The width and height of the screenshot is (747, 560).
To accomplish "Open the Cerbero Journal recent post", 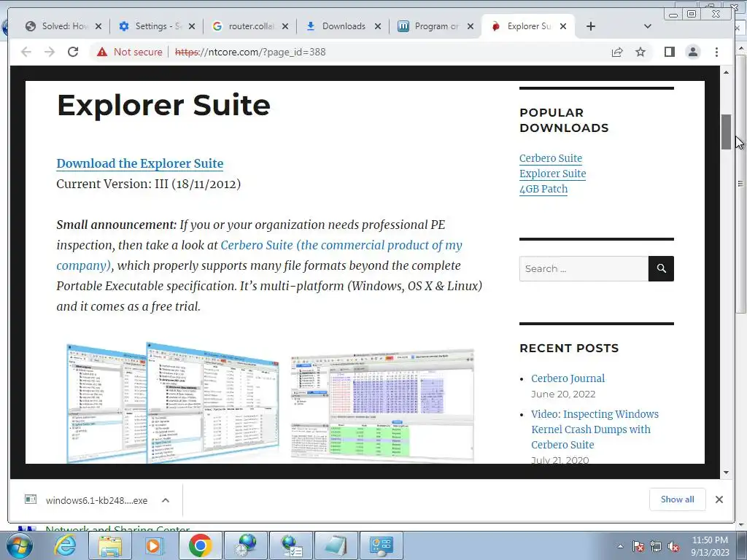I will click(568, 378).
